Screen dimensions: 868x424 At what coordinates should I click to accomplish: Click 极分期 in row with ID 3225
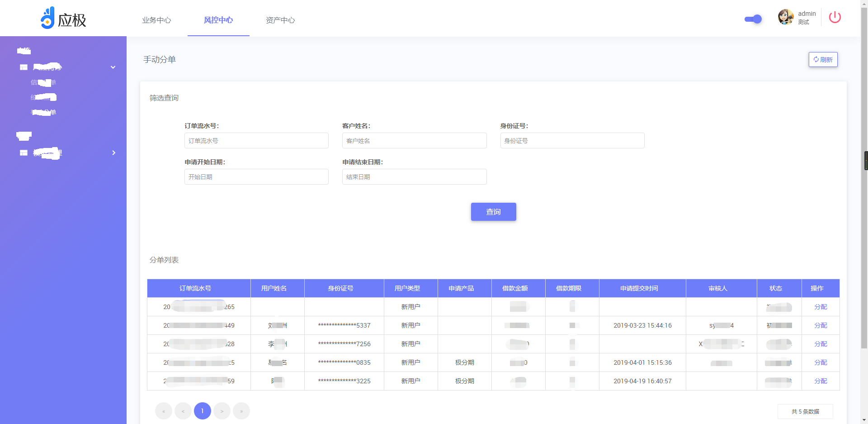coord(464,381)
